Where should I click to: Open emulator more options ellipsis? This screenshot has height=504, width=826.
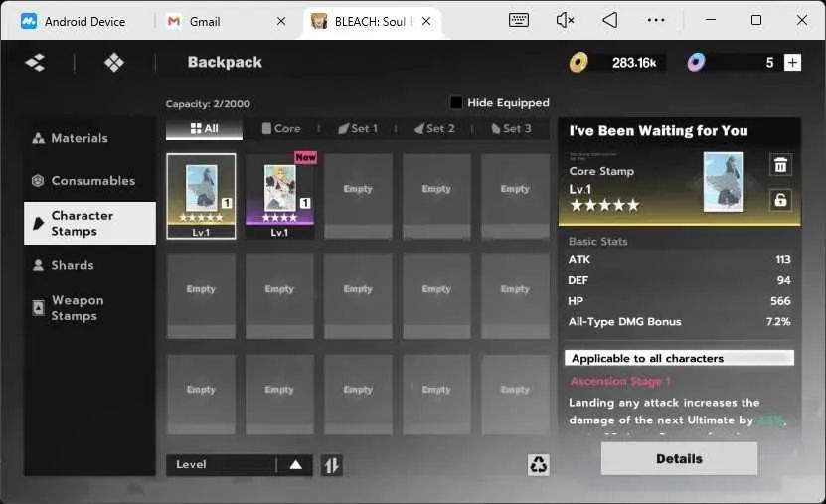656,20
